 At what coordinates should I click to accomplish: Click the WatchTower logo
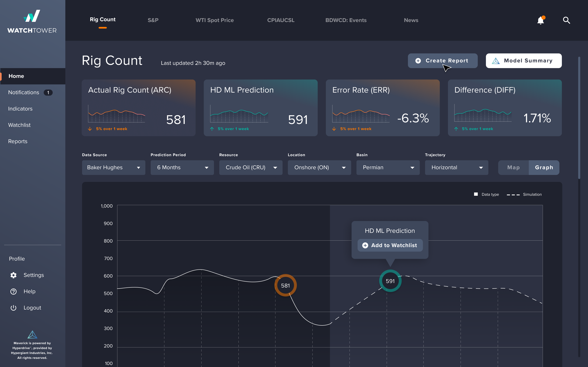pyautogui.click(x=32, y=21)
